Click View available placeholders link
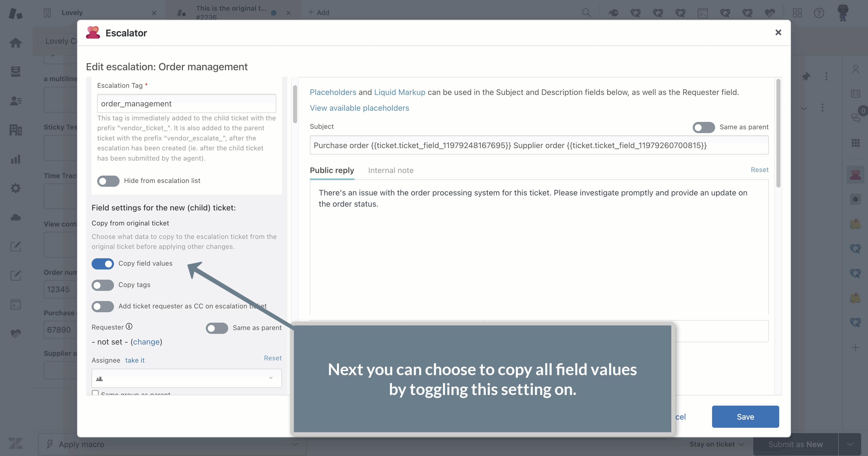This screenshot has width=868, height=456. pos(359,108)
